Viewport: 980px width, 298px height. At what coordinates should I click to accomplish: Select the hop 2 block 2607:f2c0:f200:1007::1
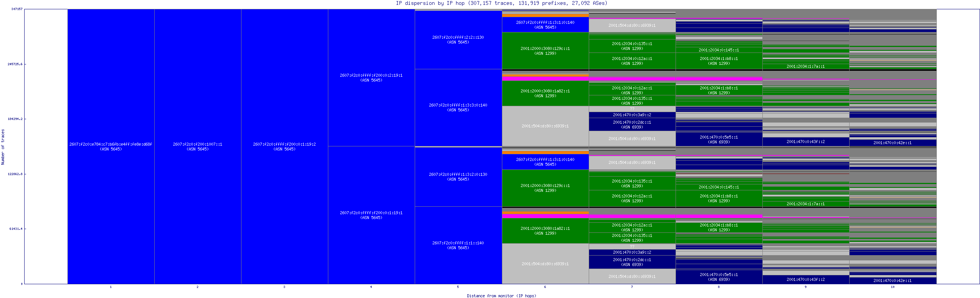tap(198, 146)
